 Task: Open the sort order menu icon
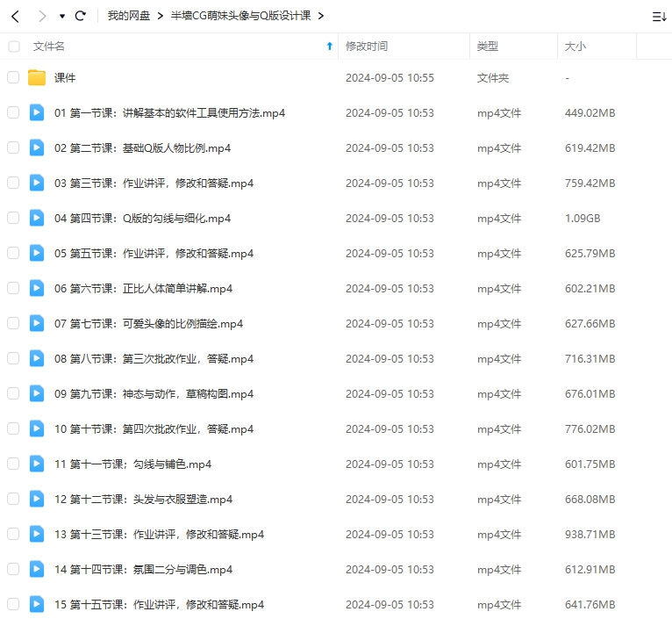point(659,16)
